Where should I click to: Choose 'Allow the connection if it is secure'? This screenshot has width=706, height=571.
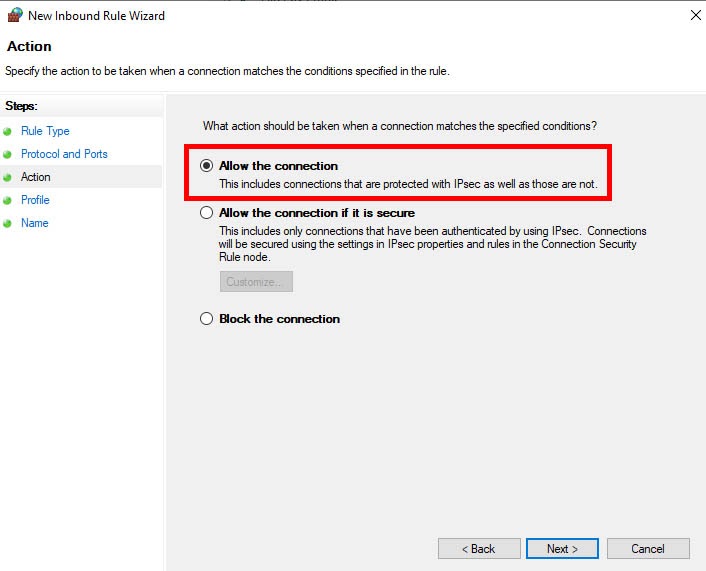pyautogui.click(x=207, y=213)
